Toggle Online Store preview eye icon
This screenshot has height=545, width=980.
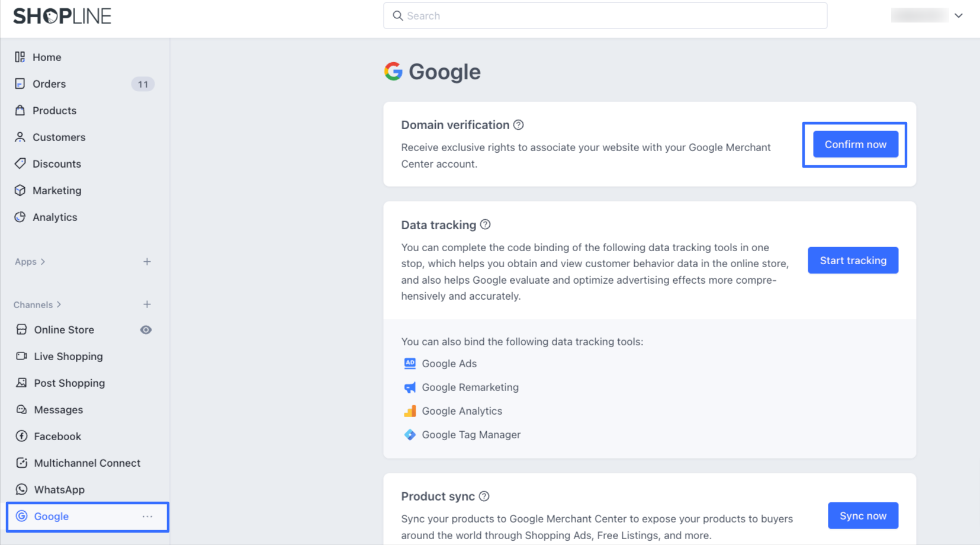146,330
